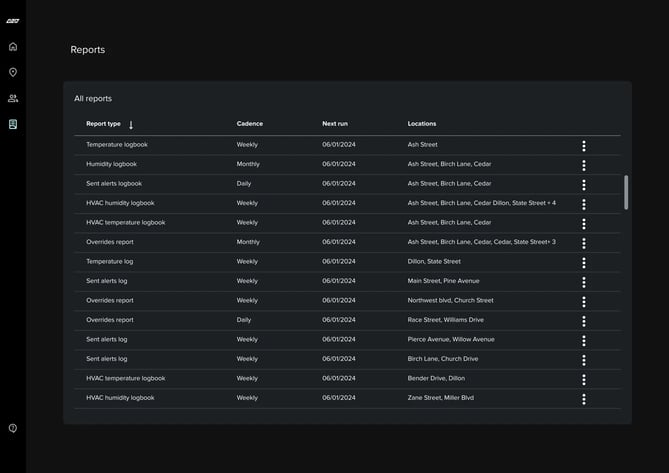Sort by the Cadence column header

pyautogui.click(x=250, y=124)
